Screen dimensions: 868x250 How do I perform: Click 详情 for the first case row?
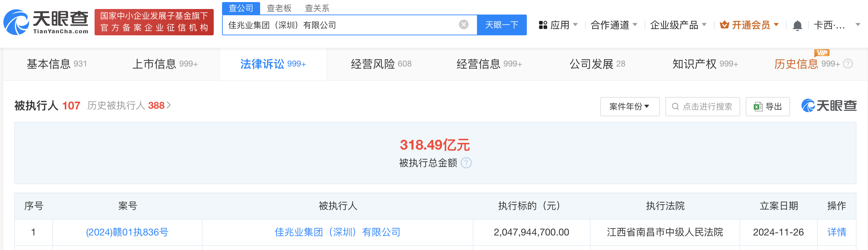837,232
